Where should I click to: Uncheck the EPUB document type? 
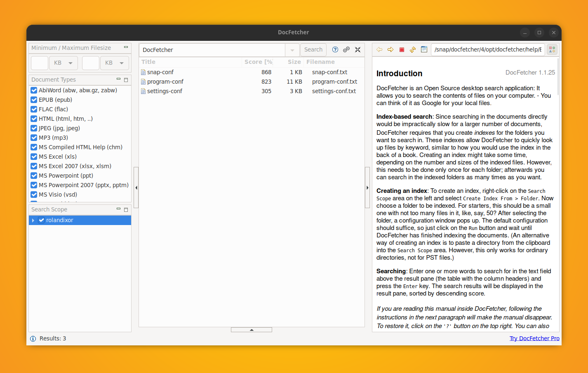coord(34,99)
